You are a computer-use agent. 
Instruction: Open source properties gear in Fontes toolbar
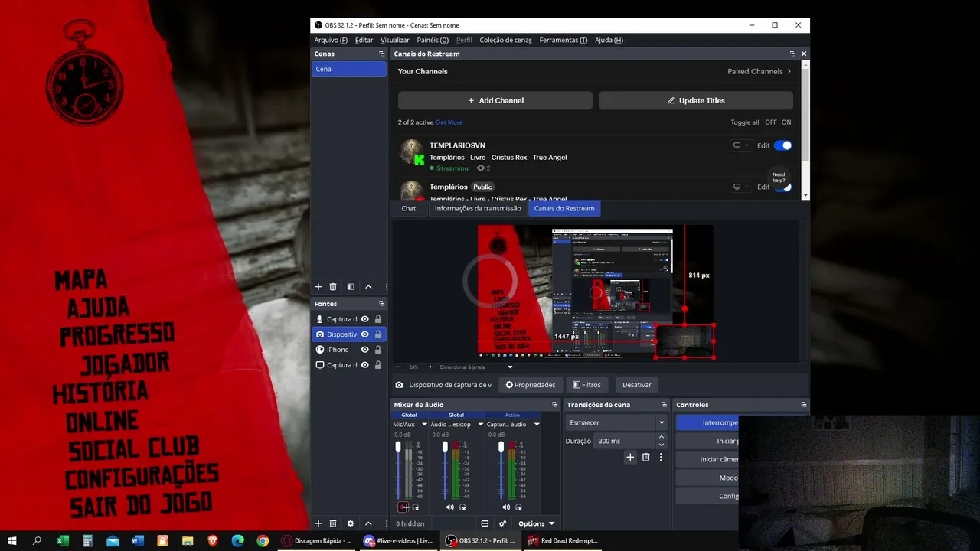click(351, 523)
